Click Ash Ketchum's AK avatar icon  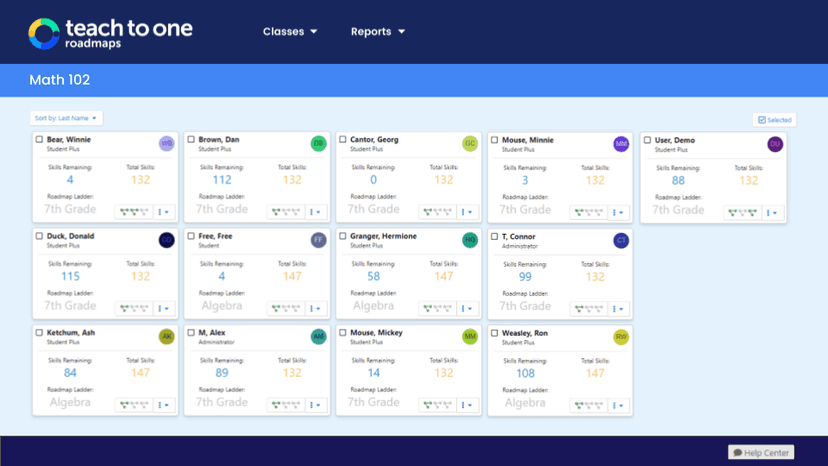(x=167, y=337)
